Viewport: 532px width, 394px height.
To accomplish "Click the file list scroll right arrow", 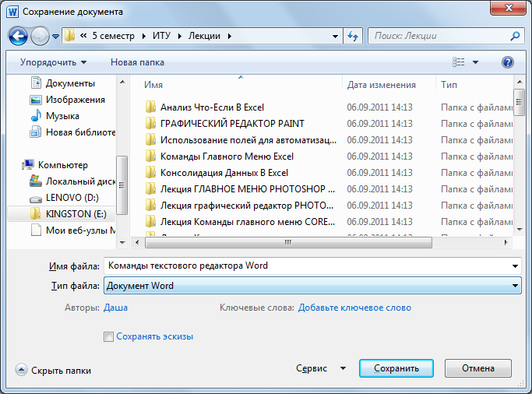I will pos(506,242).
